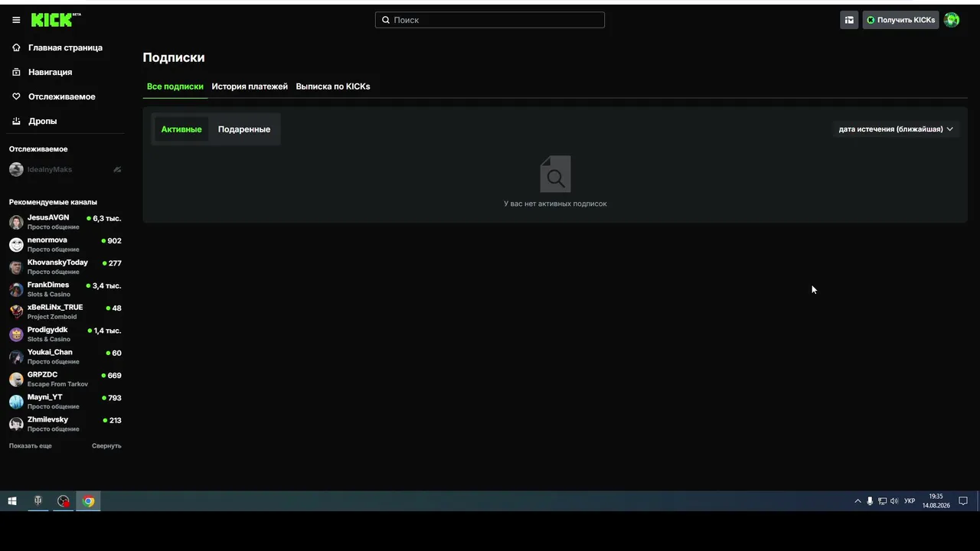Open the Mayni_YT channel avatar

click(x=16, y=402)
